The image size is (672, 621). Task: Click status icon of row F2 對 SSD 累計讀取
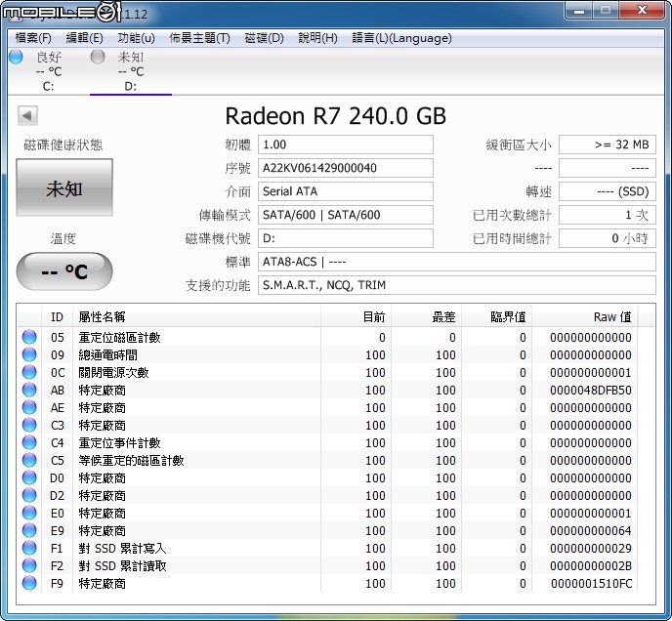[29, 565]
